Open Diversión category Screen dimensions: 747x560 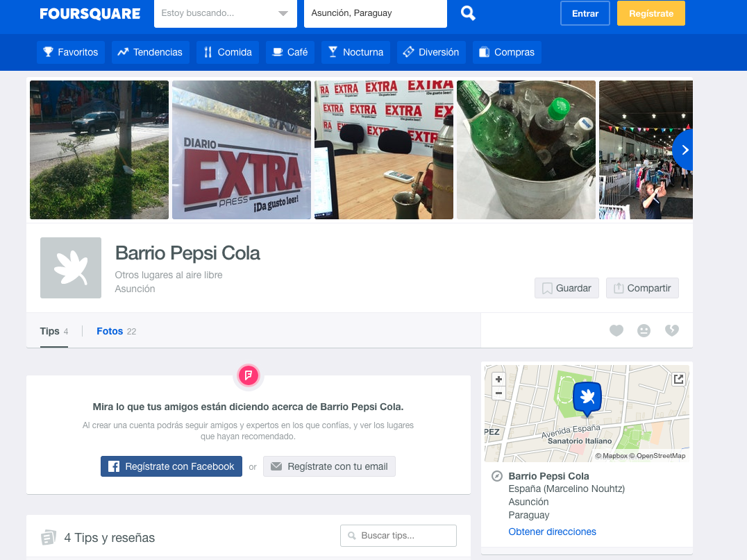click(x=431, y=52)
